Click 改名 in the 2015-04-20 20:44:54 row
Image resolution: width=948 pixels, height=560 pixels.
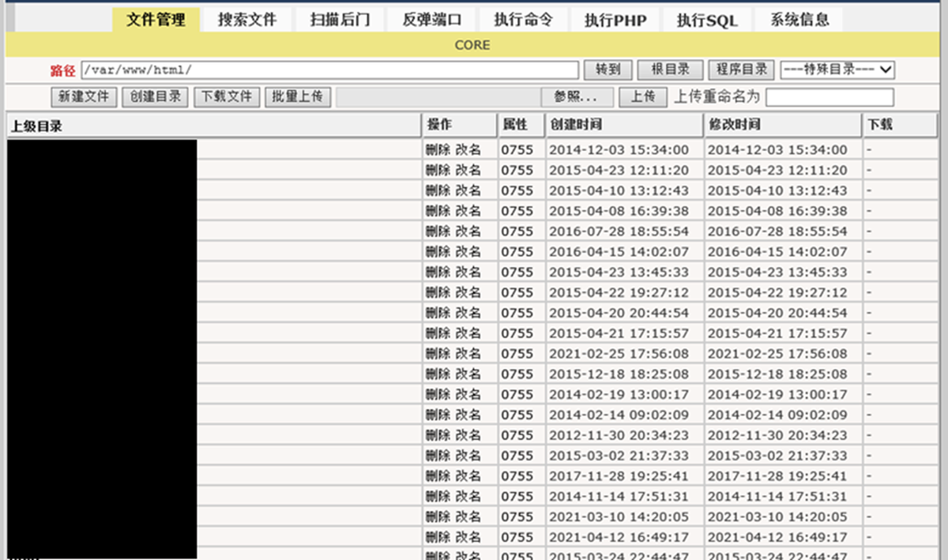click(468, 313)
